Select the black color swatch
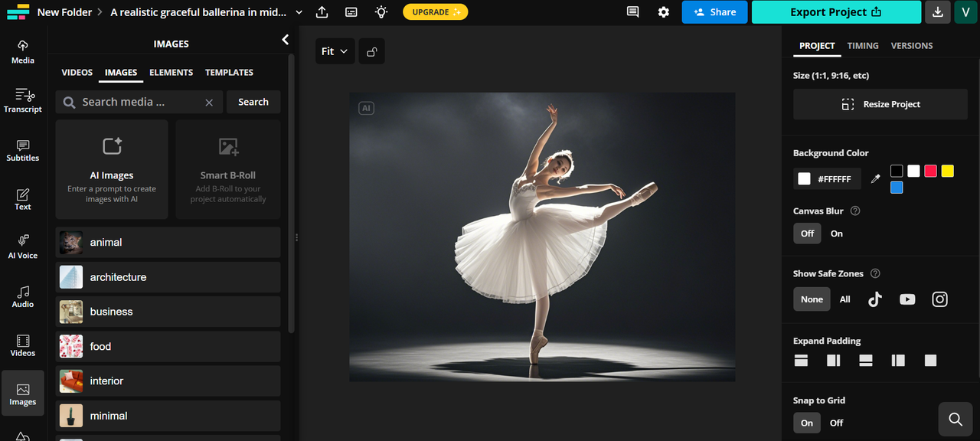The image size is (980, 441). pyautogui.click(x=897, y=171)
